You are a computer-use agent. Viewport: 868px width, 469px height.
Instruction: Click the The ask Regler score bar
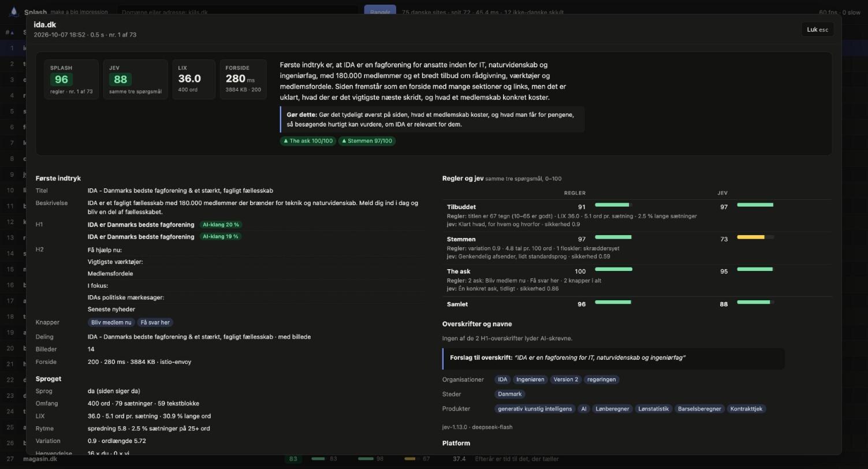click(613, 269)
